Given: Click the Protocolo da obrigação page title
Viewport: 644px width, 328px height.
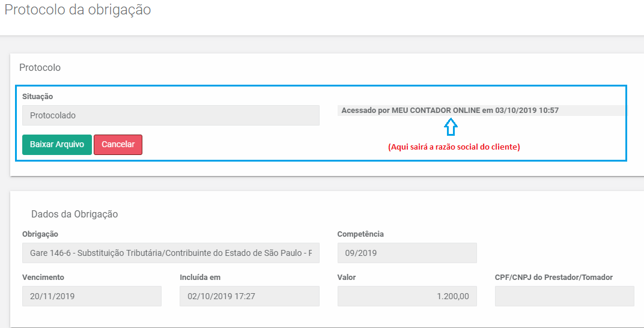Looking at the screenshot, I should click(x=77, y=10).
